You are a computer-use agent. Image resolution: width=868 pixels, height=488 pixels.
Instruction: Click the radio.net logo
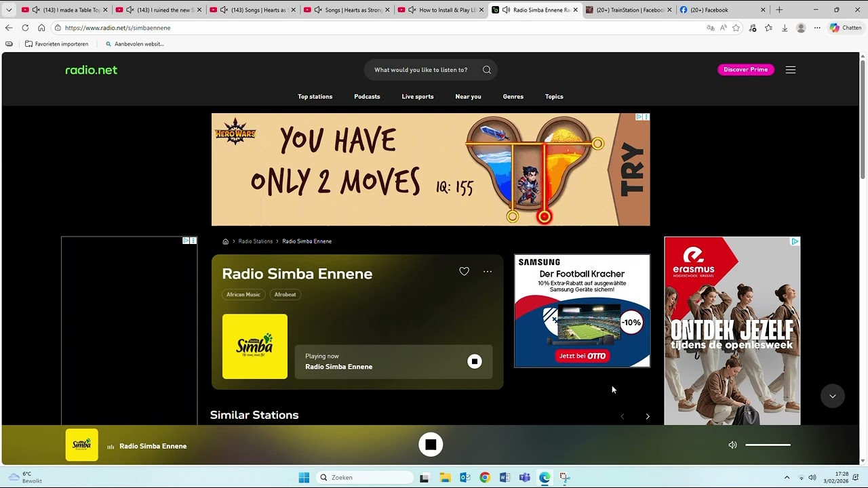pos(91,70)
